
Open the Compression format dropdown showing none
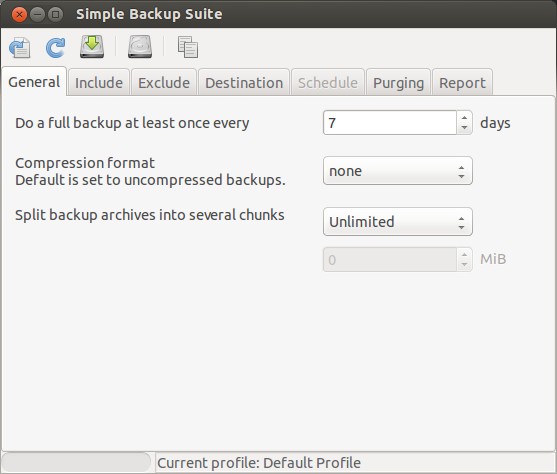pyautogui.click(x=398, y=171)
